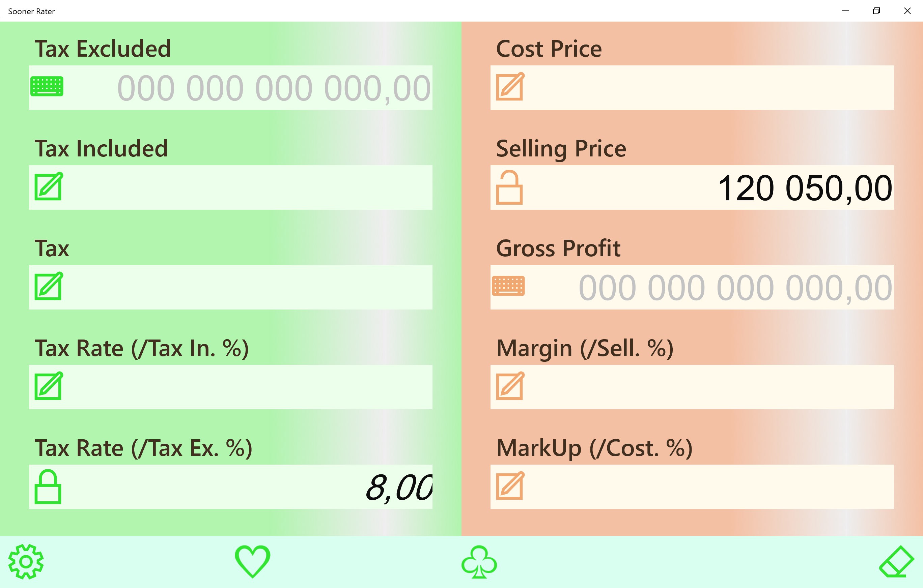Viewport: 923px width, 588px height.
Task: Click edit icon for Tax Rate (/Tax In. %)
Action: point(48,386)
